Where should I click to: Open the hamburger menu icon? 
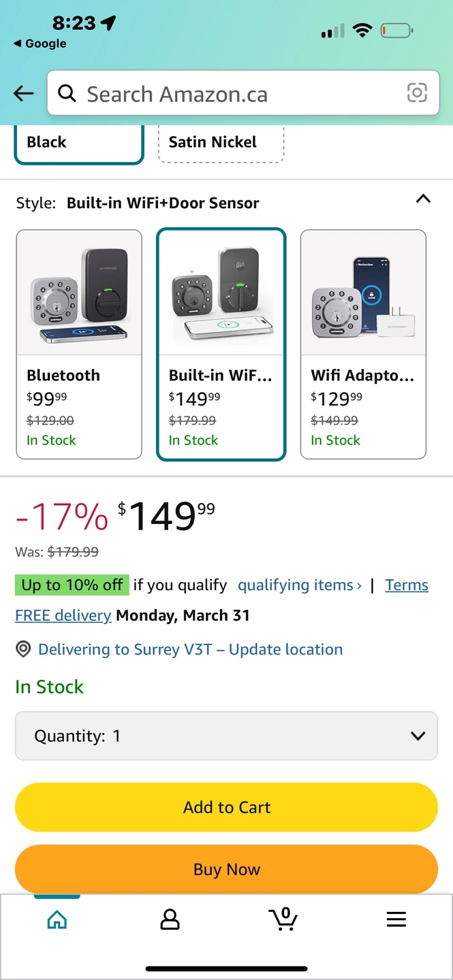click(x=396, y=920)
